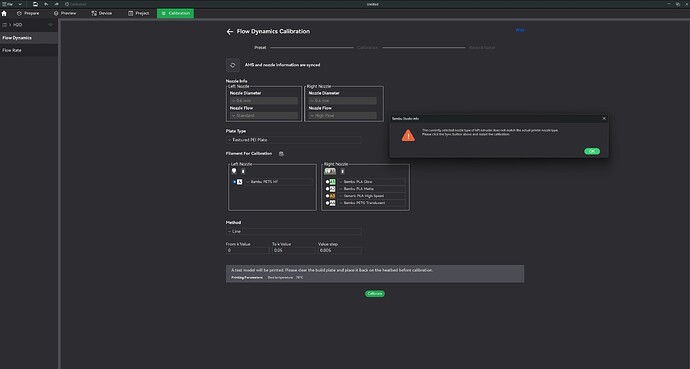Image resolution: width=690 pixels, height=369 pixels.
Task: Click the A1 green filament color swatch
Action: 332,182
